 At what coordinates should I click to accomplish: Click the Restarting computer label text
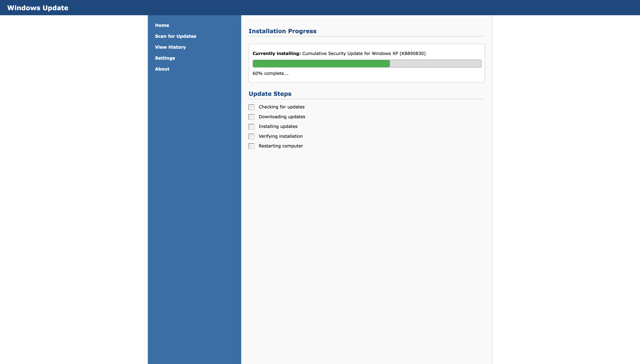tap(280, 146)
